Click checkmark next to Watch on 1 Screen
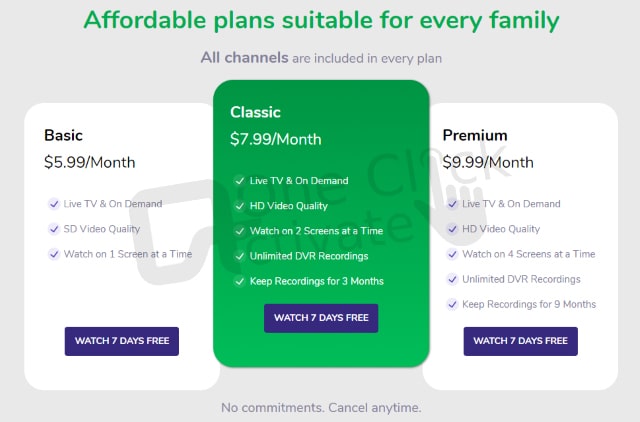 point(53,254)
